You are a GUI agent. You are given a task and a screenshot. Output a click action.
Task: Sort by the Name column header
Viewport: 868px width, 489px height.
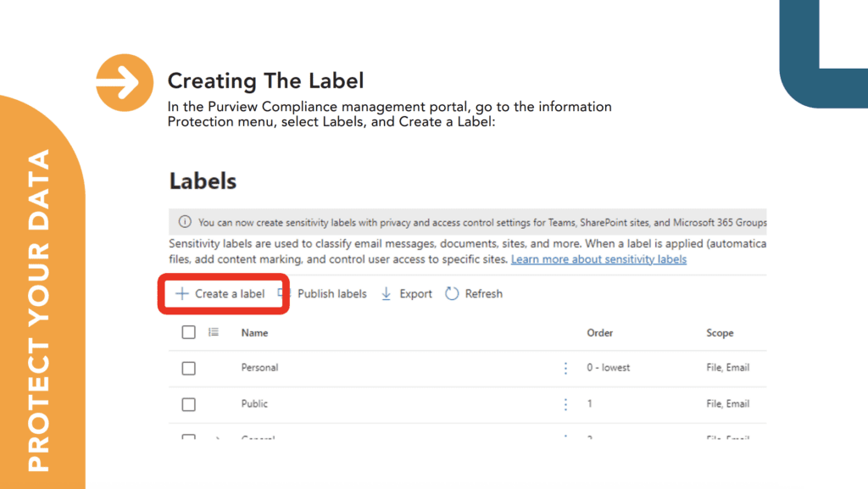[x=254, y=333]
